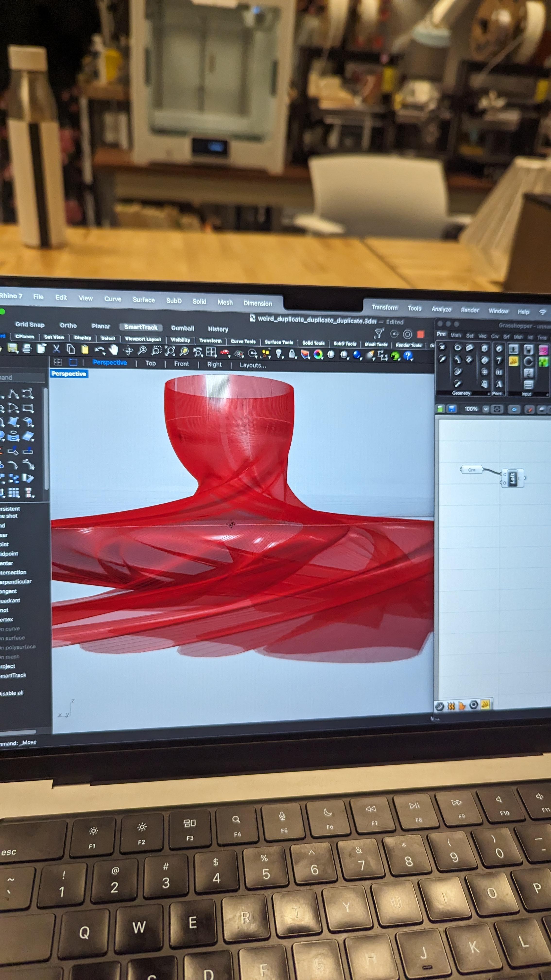Click the Grasshopper Text 'A' primitive icon
Viewport: 551px width, 980px height.
(x=499, y=384)
